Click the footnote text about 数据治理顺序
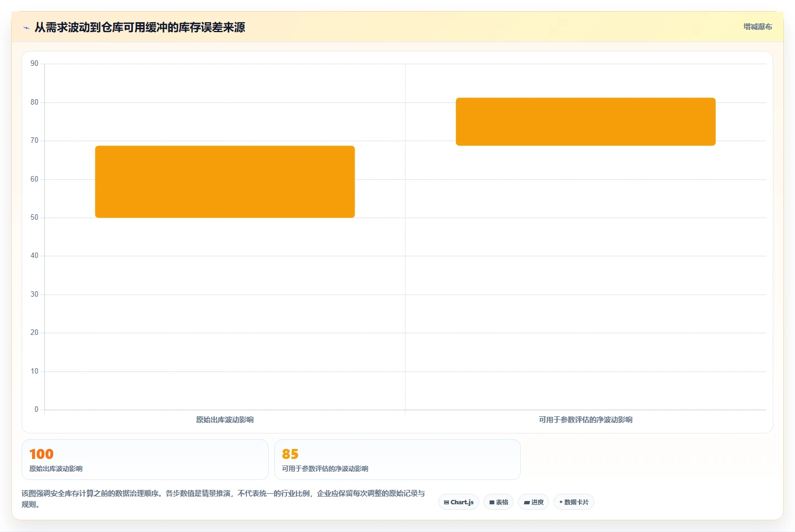The width and height of the screenshot is (795, 532). [x=223, y=499]
